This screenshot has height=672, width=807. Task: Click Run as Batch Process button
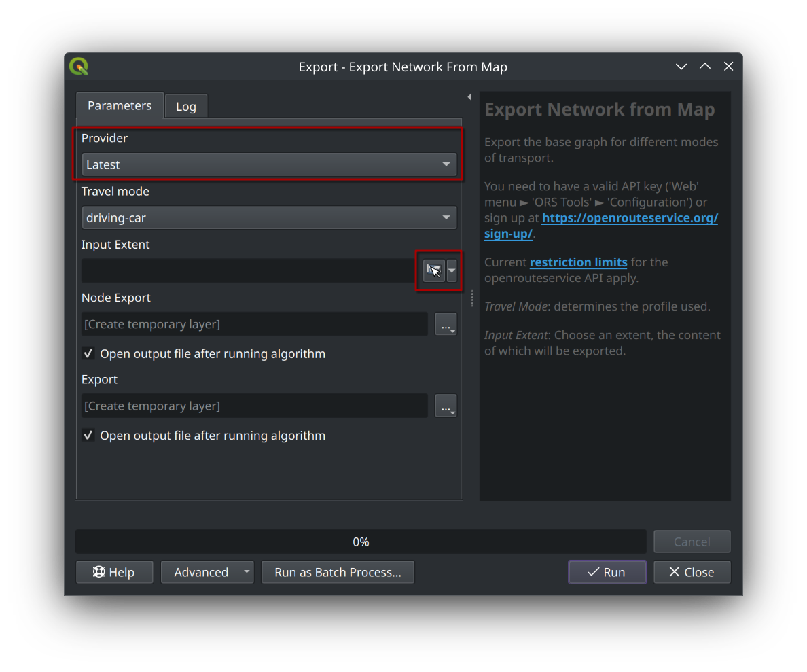(338, 572)
